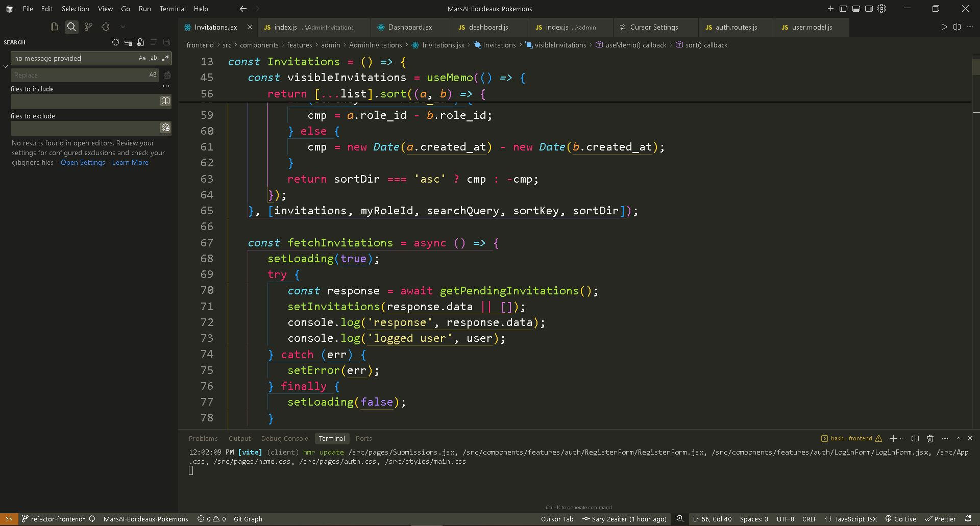Image resolution: width=980 pixels, height=526 pixels.
Task: Open launch profile dropdown next to plus
Action: [901, 439]
